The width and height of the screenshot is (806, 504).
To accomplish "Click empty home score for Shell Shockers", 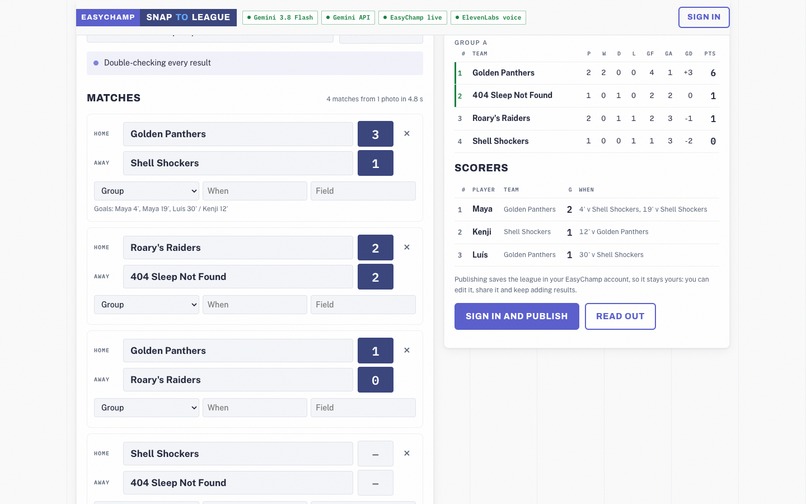I will [375, 454].
